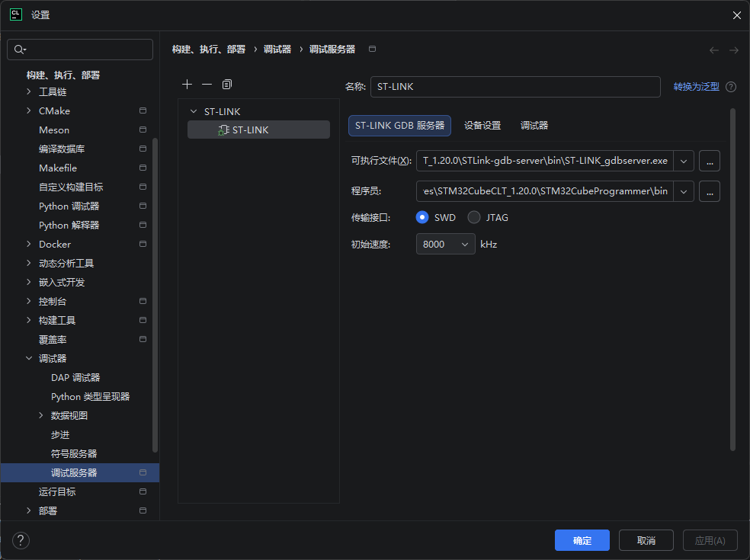Click the add debug server plus icon
Screen dimensions: 750x560
[187, 84]
